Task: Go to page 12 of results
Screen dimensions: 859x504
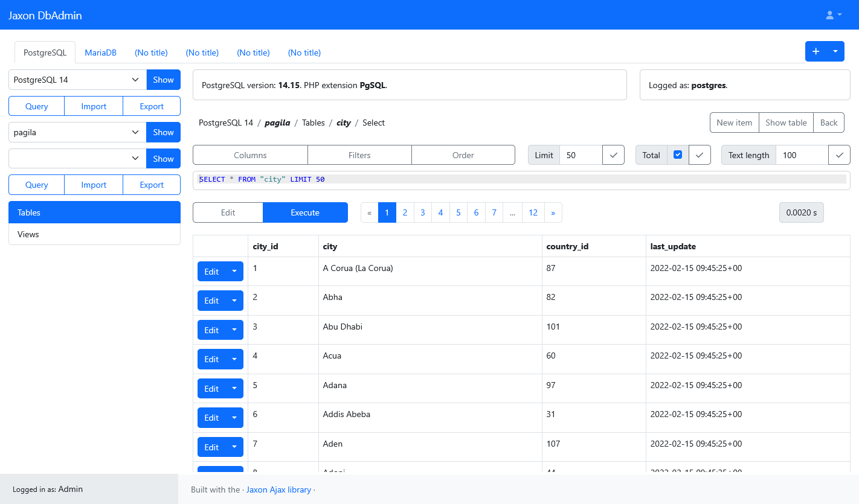Action: coord(533,212)
